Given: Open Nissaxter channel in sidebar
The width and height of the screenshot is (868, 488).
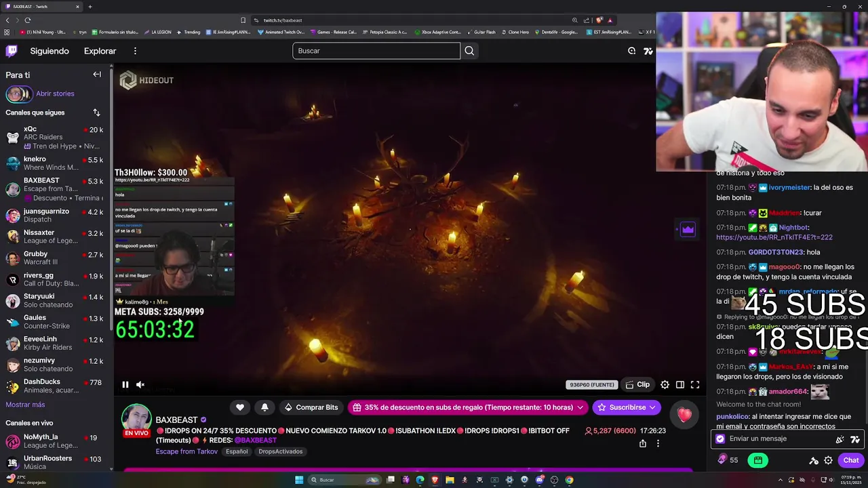Looking at the screenshot, I should tap(54, 237).
